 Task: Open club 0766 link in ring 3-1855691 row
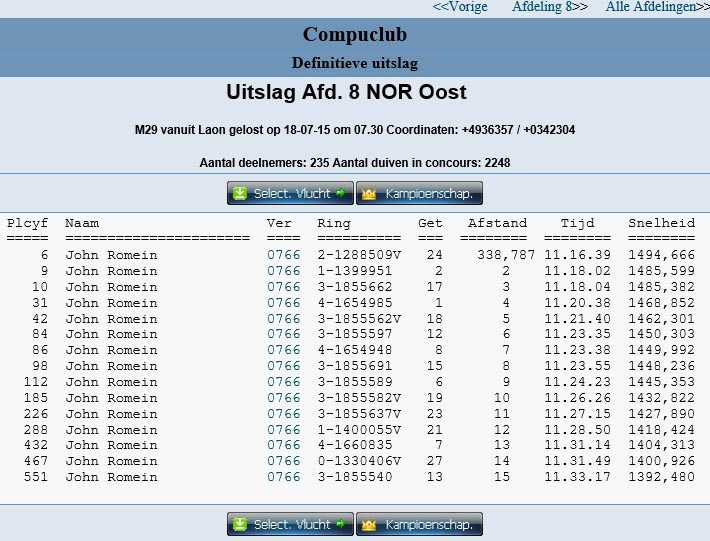point(283,365)
